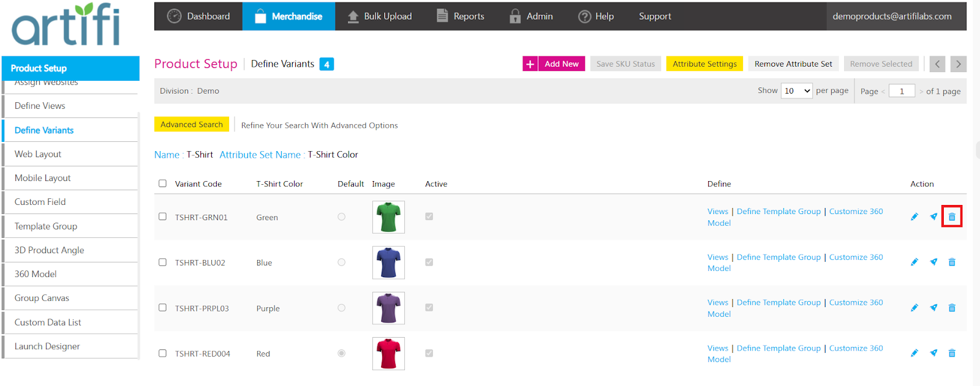This screenshot has height=386, width=980.
Task: Open the Admin menu
Action: (531, 16)
